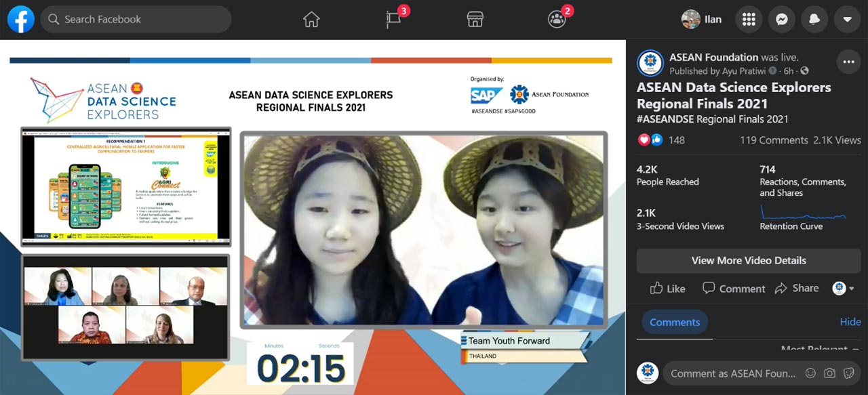The image size is (868, 395).
Task: Open the Groups feed
Action: point(557,19)
